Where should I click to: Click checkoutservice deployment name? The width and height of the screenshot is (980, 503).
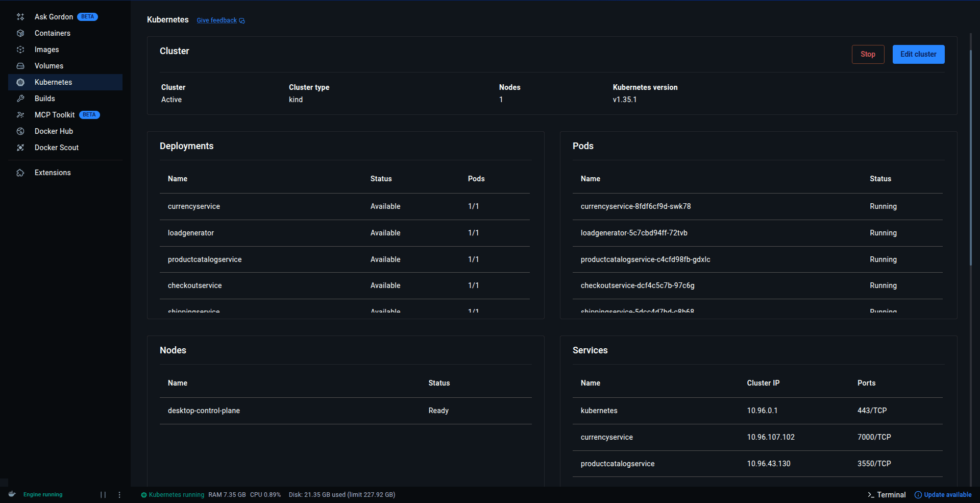pos(195,285)
